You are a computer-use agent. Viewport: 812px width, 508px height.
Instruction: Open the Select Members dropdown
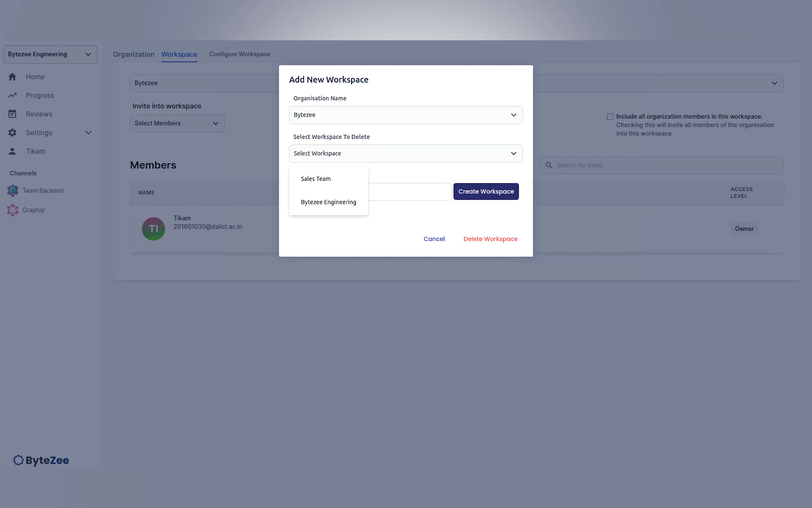[177, 123]
